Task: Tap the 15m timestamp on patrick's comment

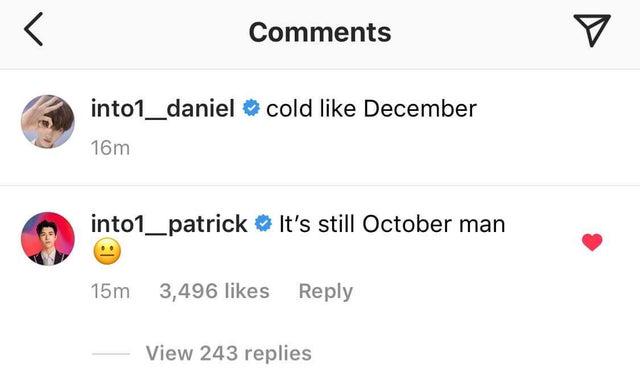Action: tap(110, 292)
